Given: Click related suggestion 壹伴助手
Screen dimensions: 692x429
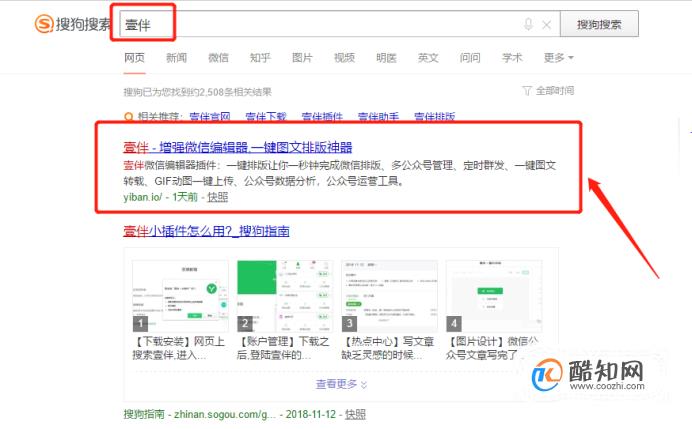Looking at the screenshot, I should [378, 117].
